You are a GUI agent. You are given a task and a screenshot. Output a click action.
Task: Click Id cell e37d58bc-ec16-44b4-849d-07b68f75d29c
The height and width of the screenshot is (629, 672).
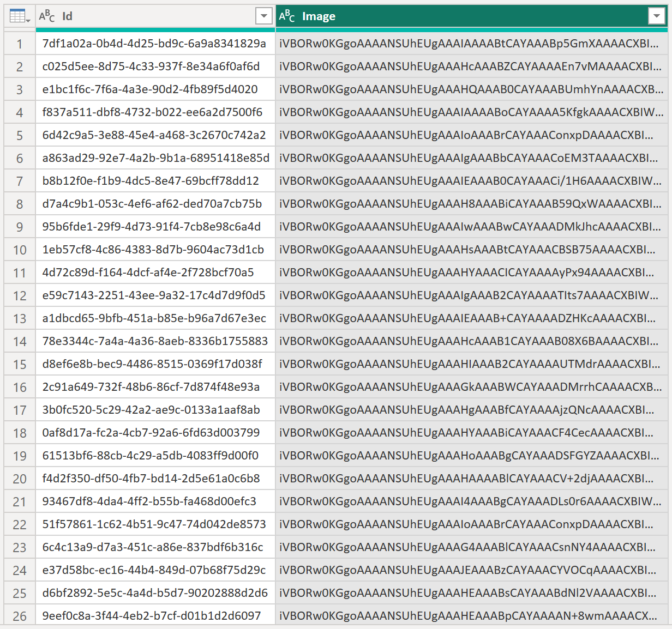point(155,570)
